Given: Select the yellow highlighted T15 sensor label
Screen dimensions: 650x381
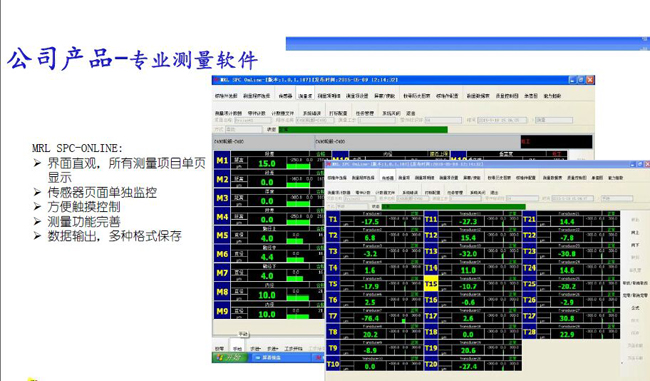Looking at the screenshot, I should pos(431,284).
